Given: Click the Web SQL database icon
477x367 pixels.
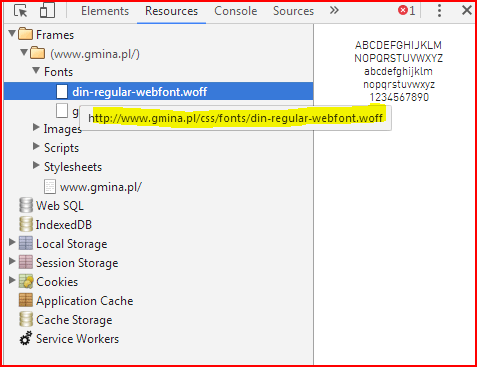Looking at the screenshot, I should [26, 205].
